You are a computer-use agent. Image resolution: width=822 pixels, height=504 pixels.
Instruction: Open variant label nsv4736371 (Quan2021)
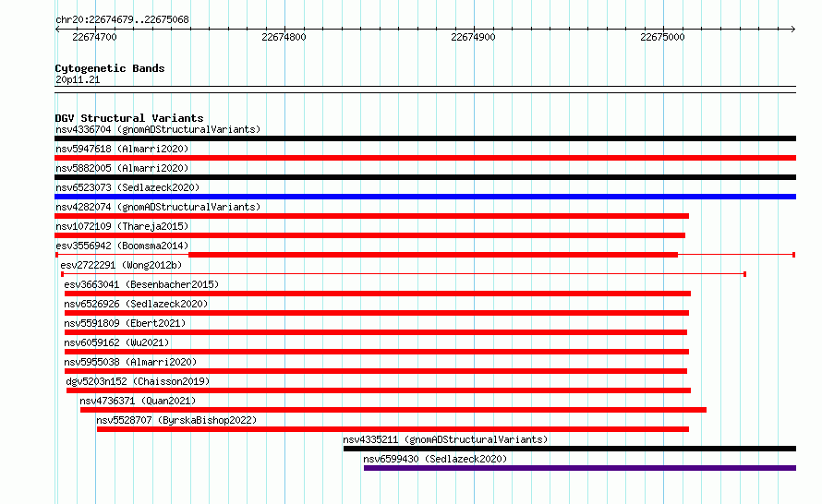tap(138, 401)
